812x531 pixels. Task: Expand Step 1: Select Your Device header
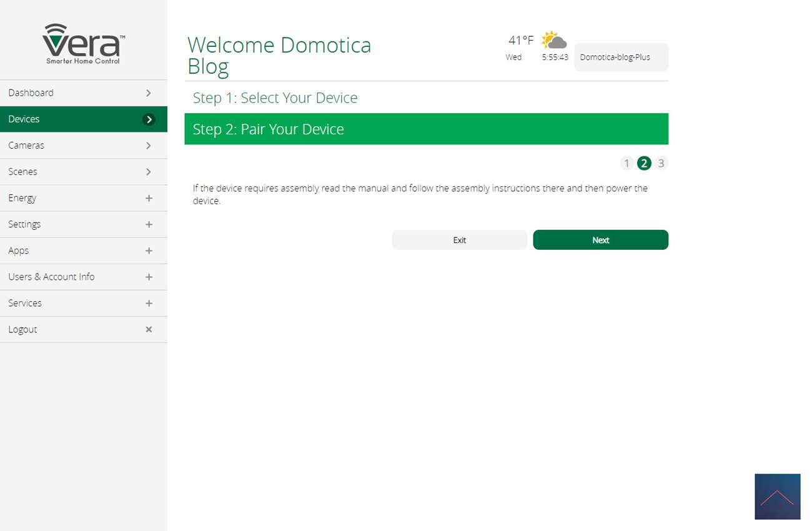(275, 98)
